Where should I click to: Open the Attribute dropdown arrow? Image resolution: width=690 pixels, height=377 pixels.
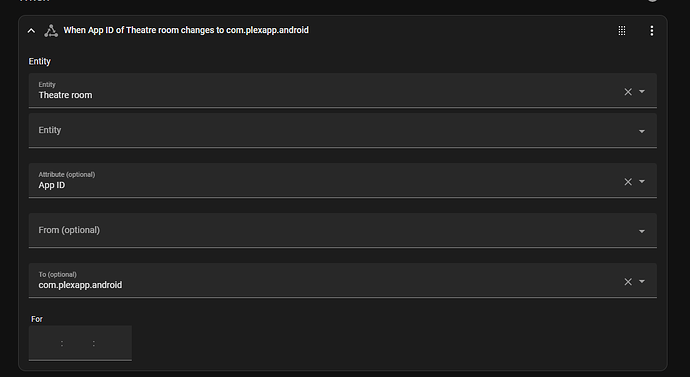coord(642,181)
